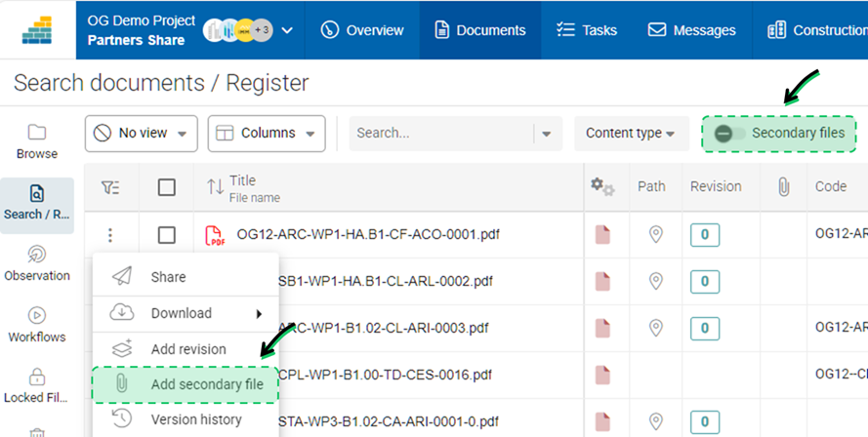Image resolution: width=868 pixels, height=437 pixels.
Task: Open Download submenu in context menu
Action: [x=186, y=314]
